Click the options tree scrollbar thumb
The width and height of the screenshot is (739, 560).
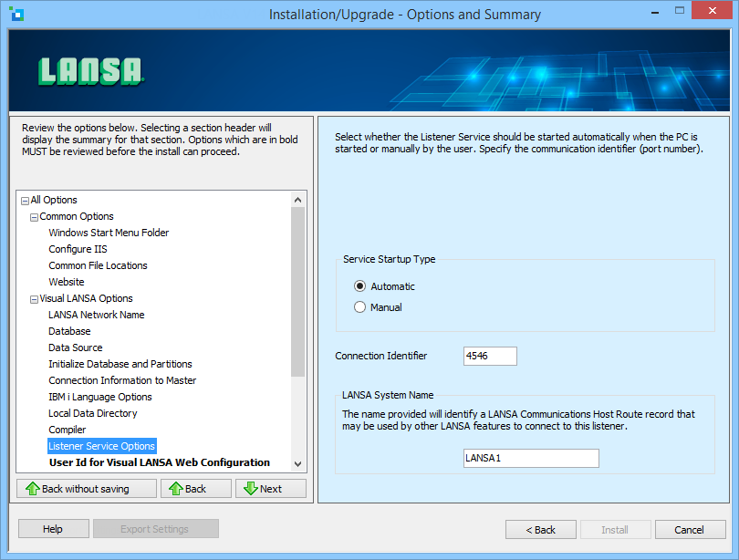pyautogui.click(x=297, y=292)
